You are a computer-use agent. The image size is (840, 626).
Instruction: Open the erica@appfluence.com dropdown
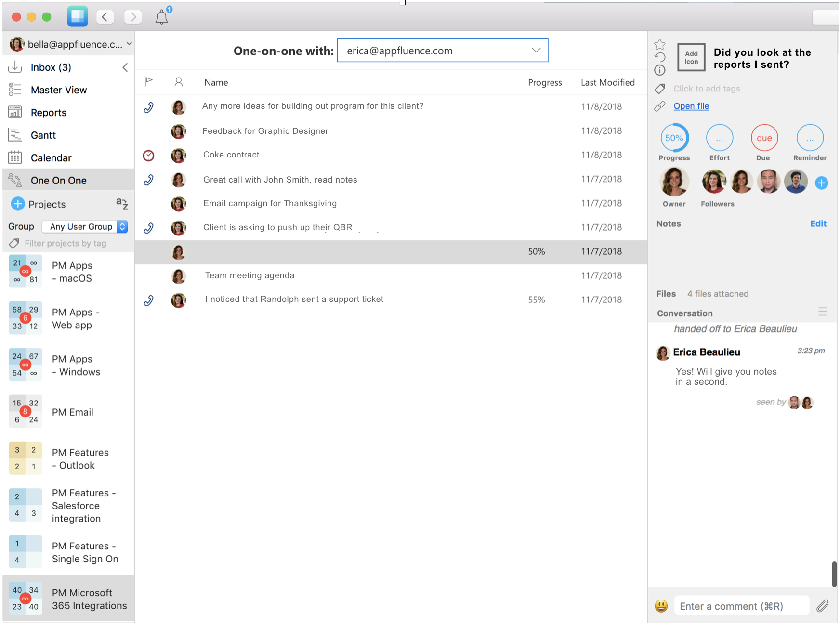(x=536, y=50)
